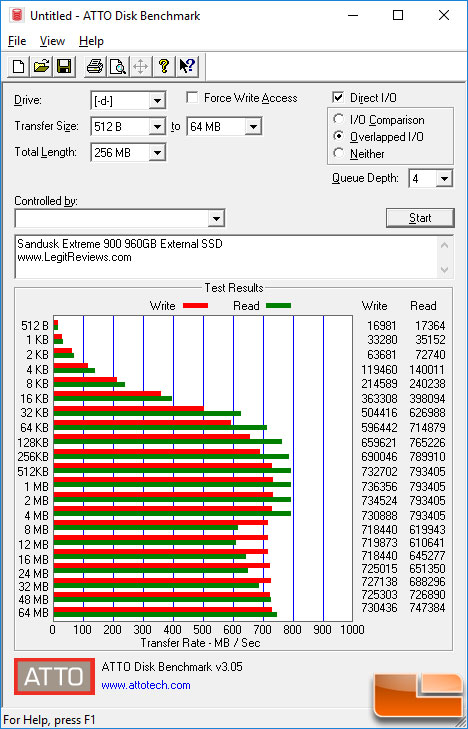Click the 12 MB row label in chart

(33, 544)
